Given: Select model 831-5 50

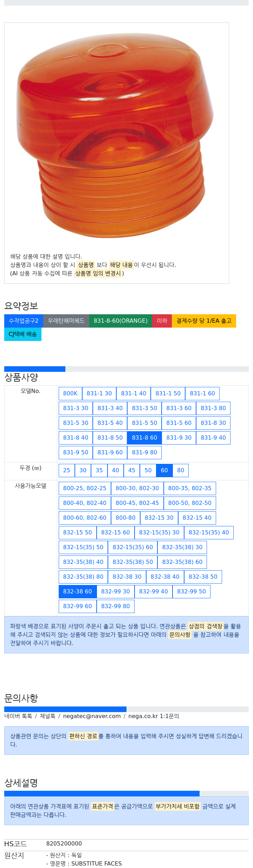Looking at the screenshot, I should point(144,423).
